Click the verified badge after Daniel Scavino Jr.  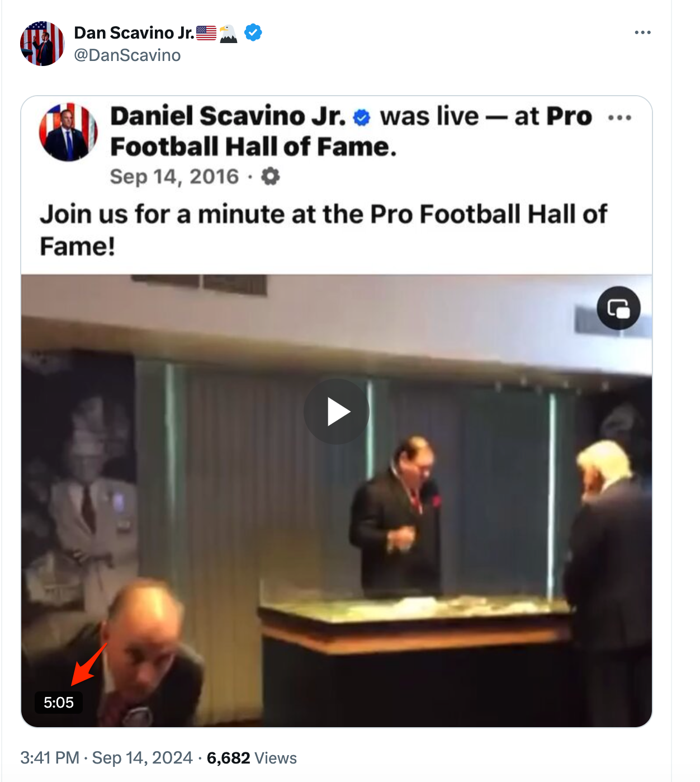pyautogui.click(x=362, y=117)
